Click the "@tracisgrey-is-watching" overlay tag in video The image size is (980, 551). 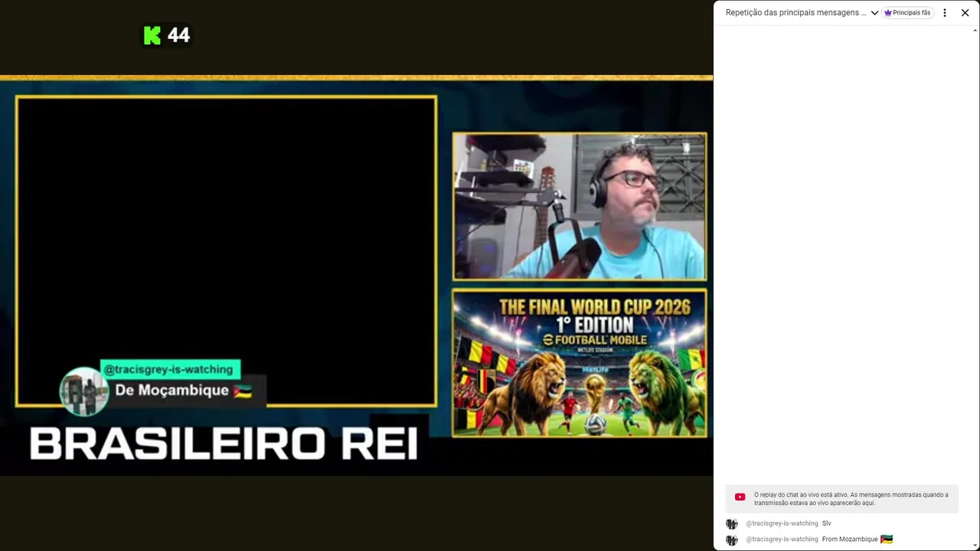click(170, 370)
